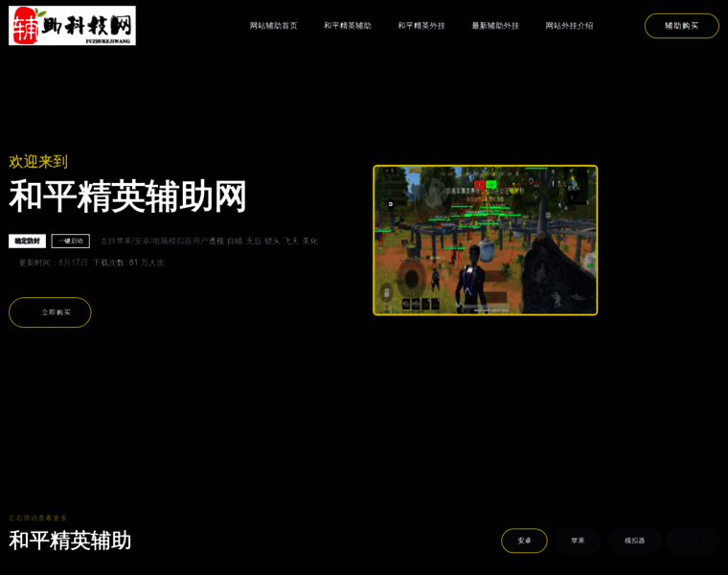Switch to the 模拟器 tab
The width and height of the screenshot is (728, 575).
634,540
